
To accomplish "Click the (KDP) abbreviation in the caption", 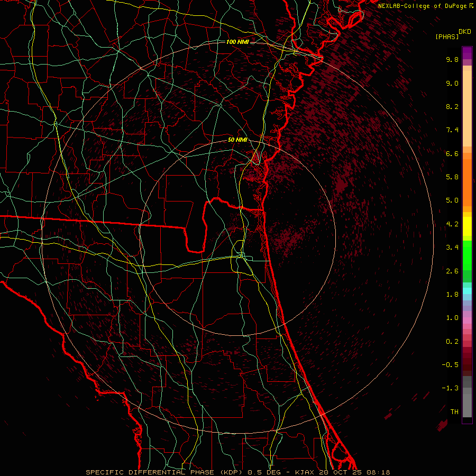I will pos(231,472).
